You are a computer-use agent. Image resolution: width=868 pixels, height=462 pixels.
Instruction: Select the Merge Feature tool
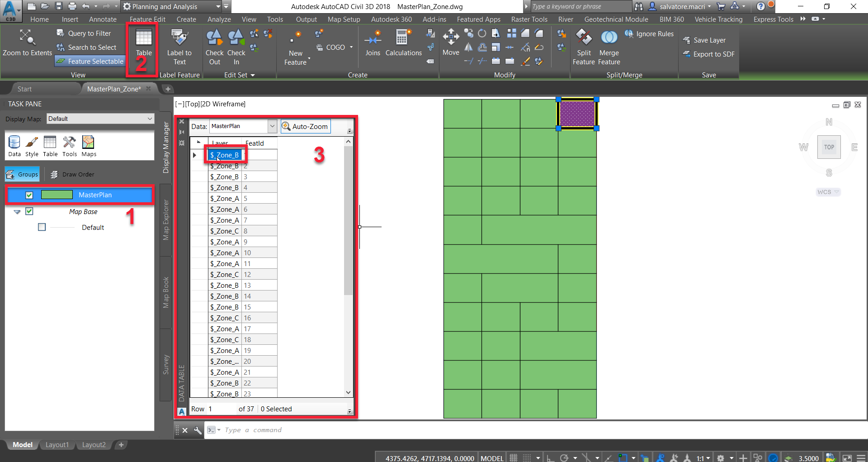click(609, 45)
